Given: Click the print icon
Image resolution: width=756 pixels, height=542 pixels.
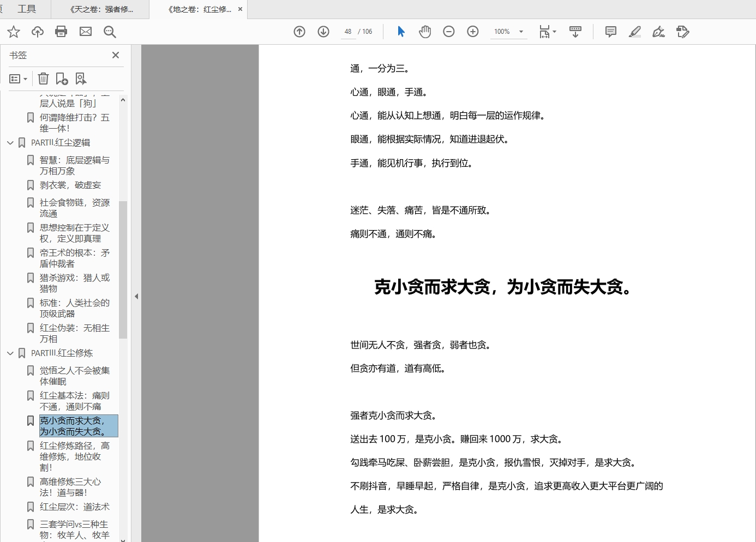Looking at the screenshot, I should (x=61, y=32).
